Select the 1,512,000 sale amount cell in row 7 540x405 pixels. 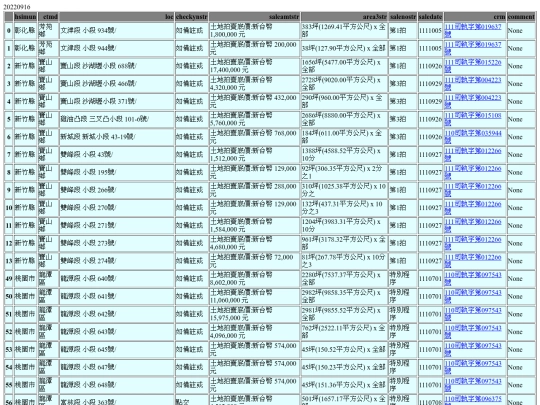click(255, 155)
